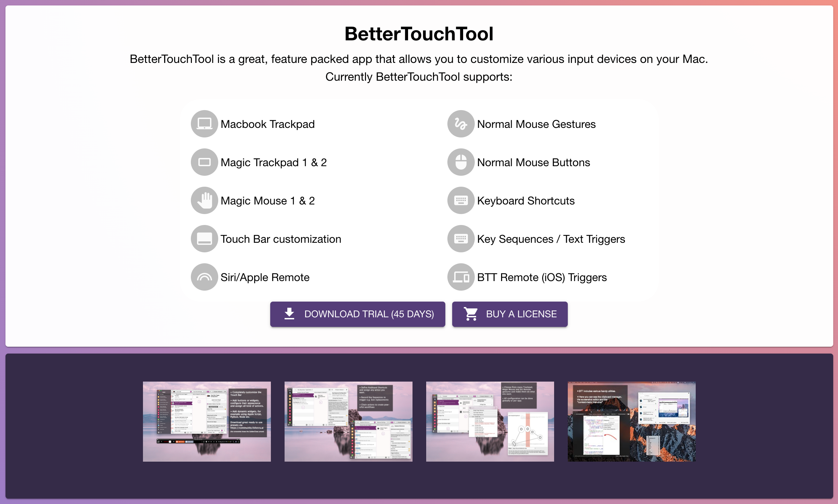The image size is (838, 504).
Task: Click the download arrow icon in the trial button
Action: click(289, 314)
